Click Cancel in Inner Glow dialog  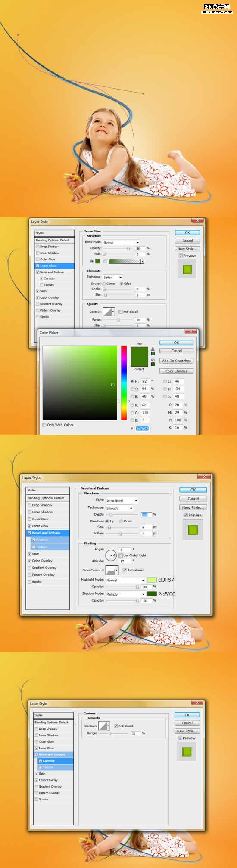(187, 241)
